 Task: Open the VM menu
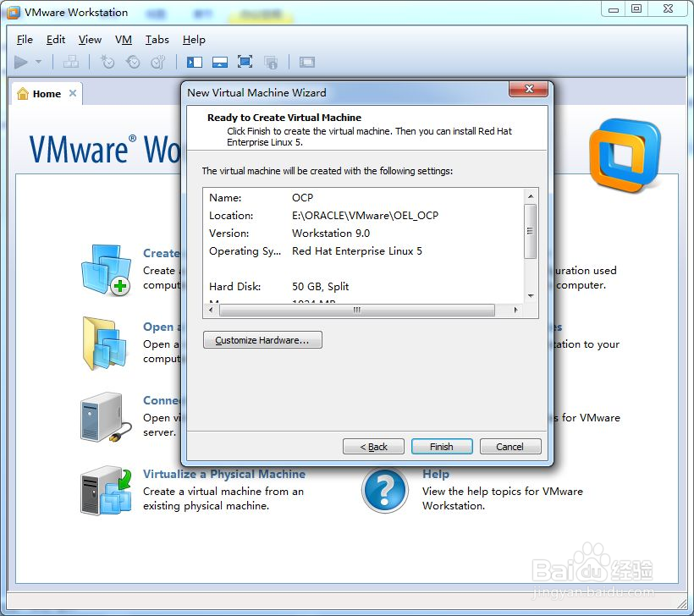[124, 40]
